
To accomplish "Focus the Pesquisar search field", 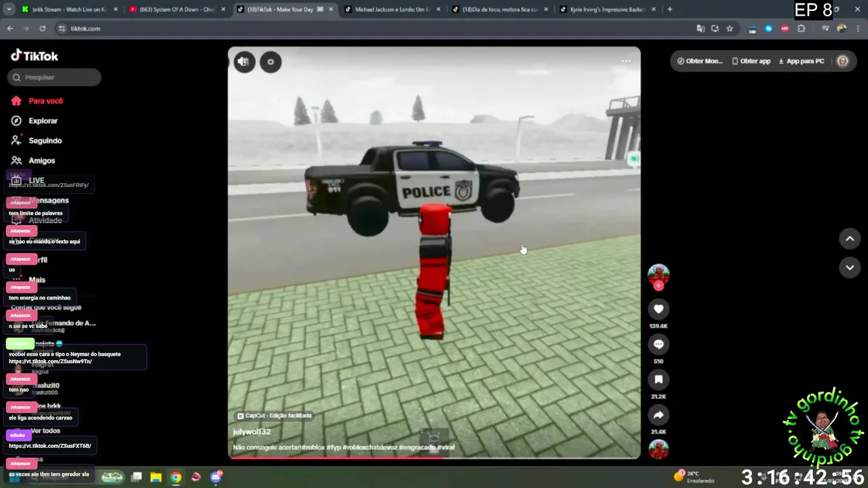I will (x=54, y=77).
